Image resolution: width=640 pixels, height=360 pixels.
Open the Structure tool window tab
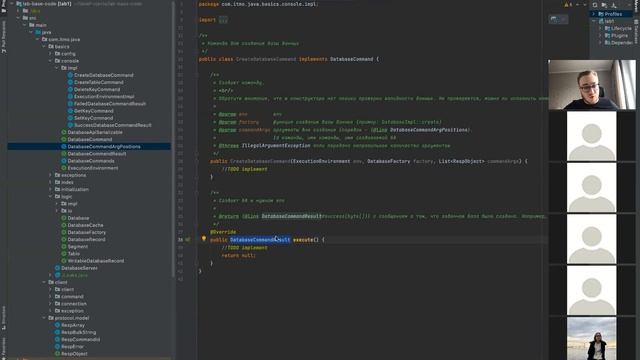(4, 318)
